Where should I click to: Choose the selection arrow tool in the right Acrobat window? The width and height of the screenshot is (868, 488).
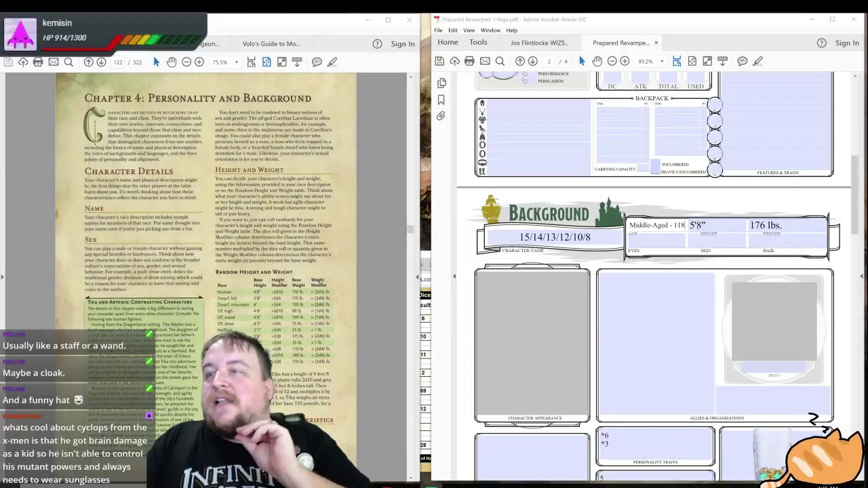[x=582, y=61]
